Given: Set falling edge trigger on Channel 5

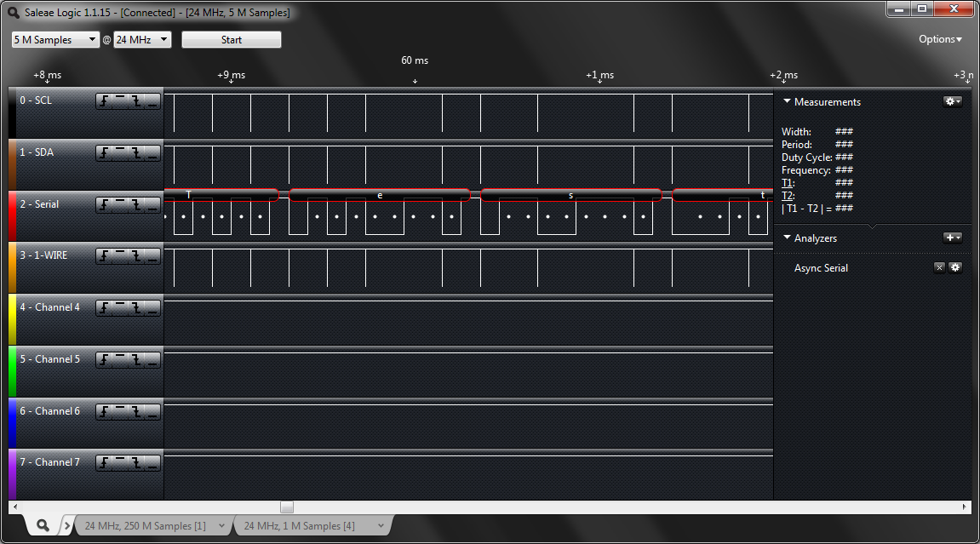Looking at the screenshot, I should [136, 360].
